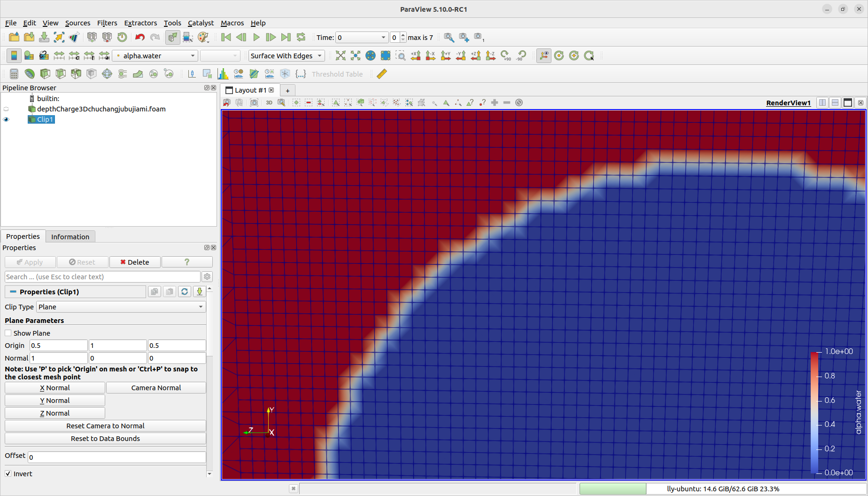Split RenderView1 horizontally
The height and width of the screenshot is (496, 868).
pyautogui.click(x=822, y=102)
